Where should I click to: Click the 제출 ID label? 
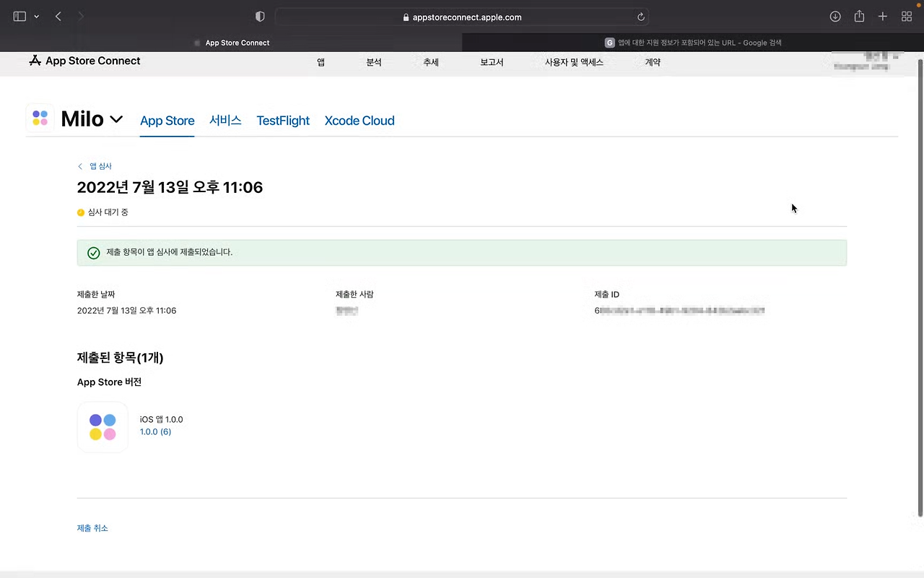pos(607,295)
